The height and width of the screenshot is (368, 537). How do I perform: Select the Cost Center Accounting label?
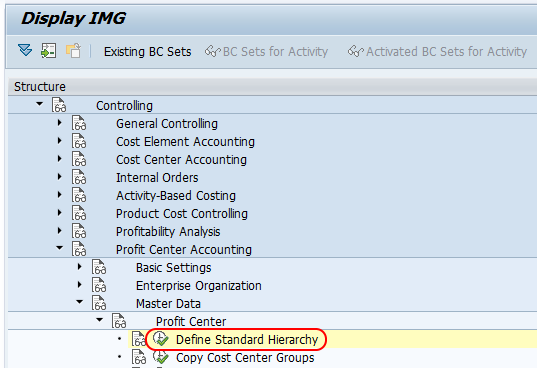(x=181, y=160)
